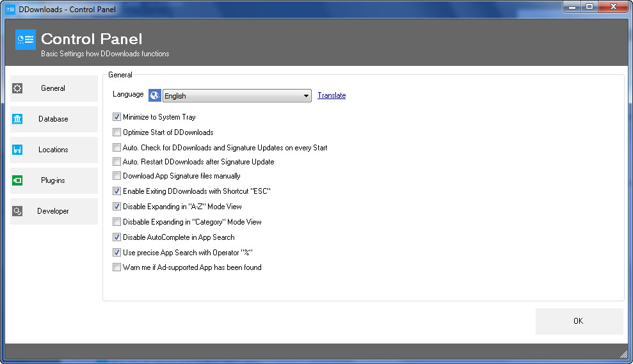The image size is (633, 364).
Task: Click the OK button
Action: 579,321
